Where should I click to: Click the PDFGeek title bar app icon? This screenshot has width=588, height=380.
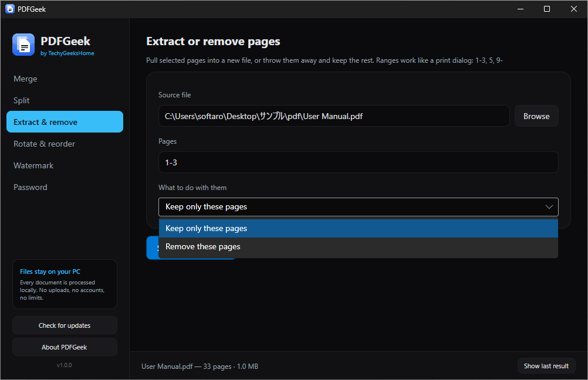pyautogui.click(x=10, y=9)
